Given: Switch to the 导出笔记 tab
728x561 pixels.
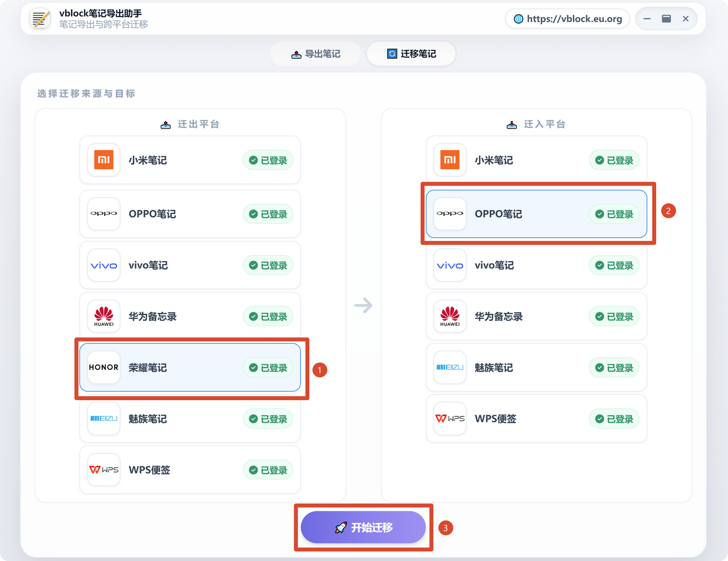Looking at the screenshot, I should coord(315,54).
